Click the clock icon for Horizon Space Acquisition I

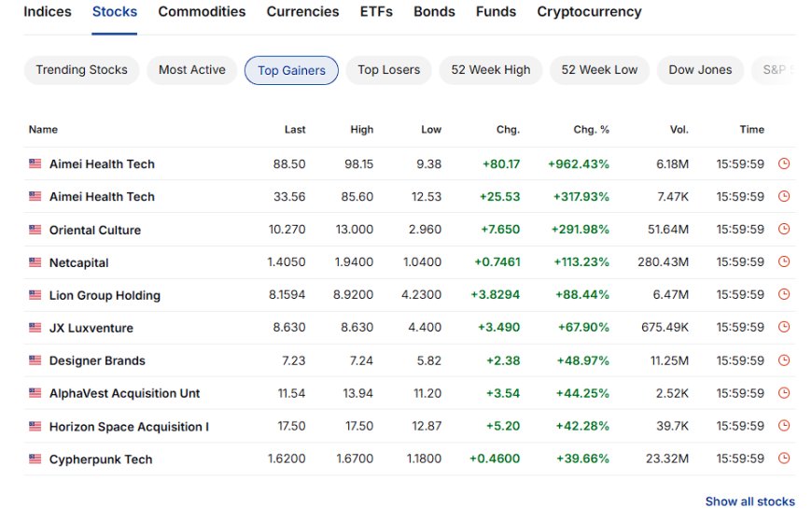tap(784, 426)
